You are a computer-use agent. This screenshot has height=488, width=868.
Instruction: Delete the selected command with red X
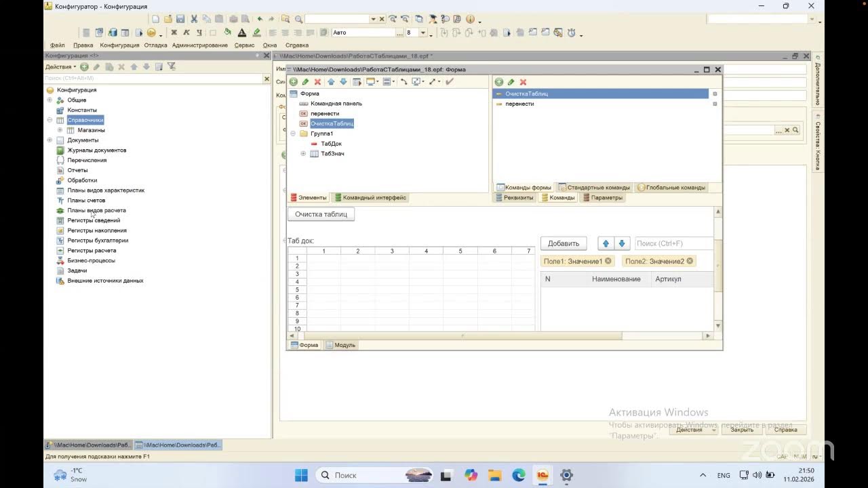tap(523, 82)
